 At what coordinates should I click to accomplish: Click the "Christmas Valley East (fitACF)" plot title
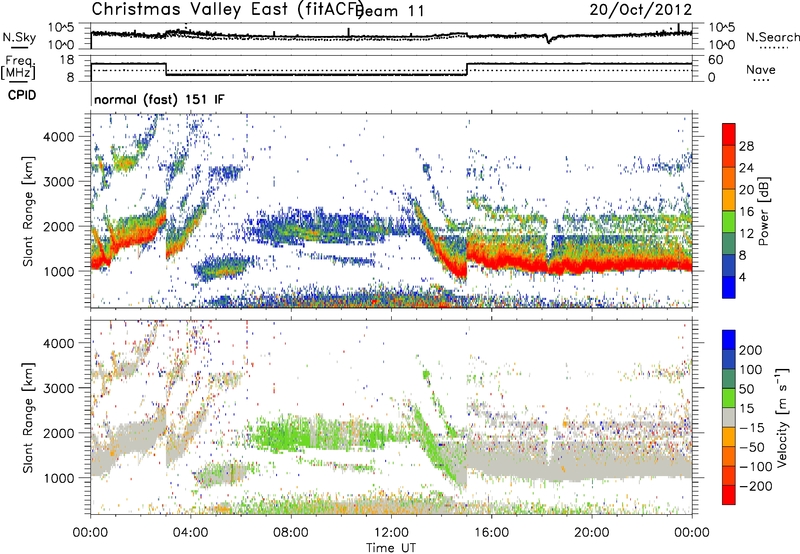coord(227,9)
